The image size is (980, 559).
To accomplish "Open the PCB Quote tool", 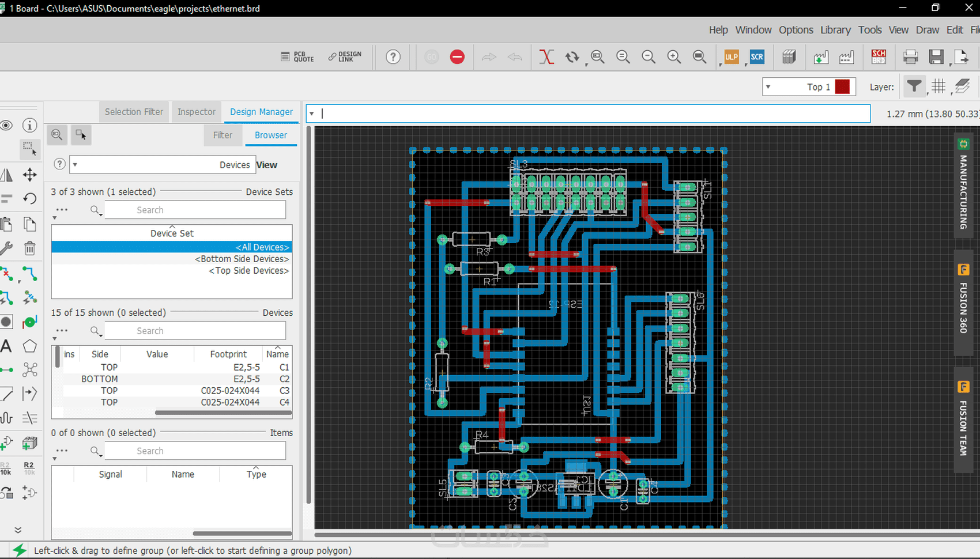I will click(x=297, y=57).
